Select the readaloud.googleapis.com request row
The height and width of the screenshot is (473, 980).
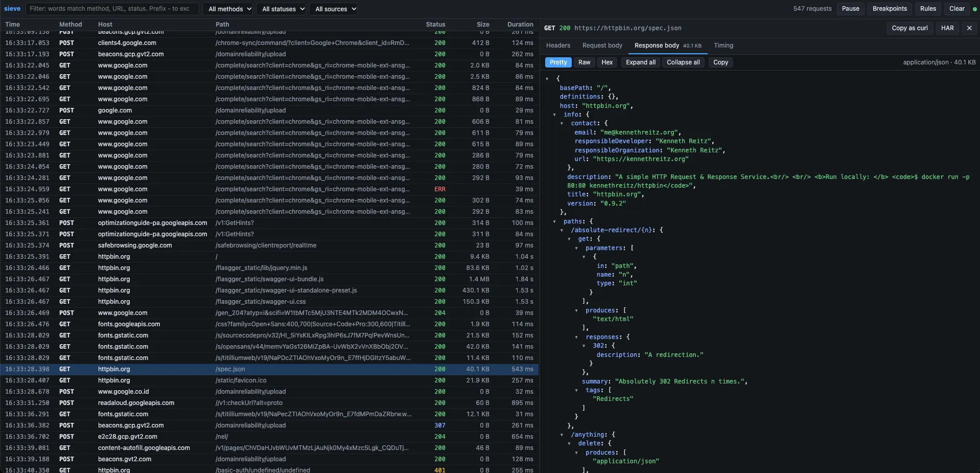(269, 403)
